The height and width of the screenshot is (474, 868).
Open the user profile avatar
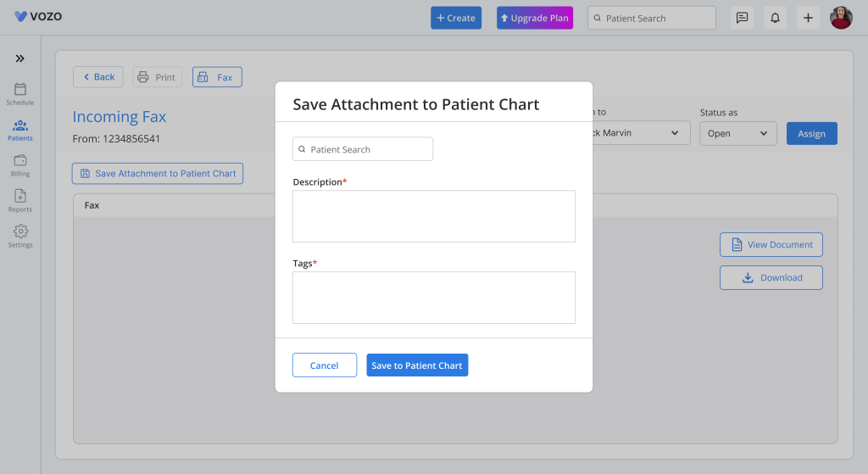841,18
